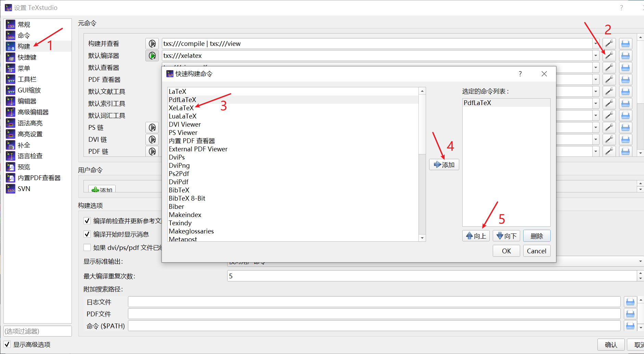The height and width of the screenshot is (354, 644).
Task: Click the 删除 button
Action: coord(537,236)
